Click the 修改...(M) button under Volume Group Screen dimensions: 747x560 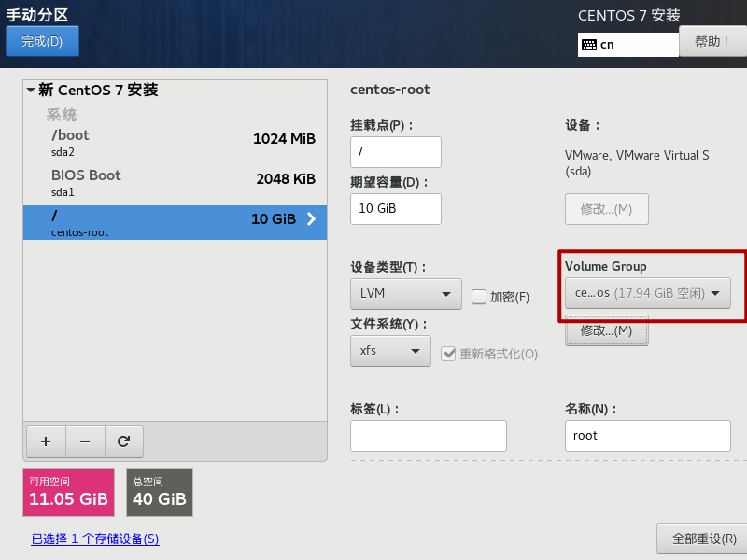[606, 330]
